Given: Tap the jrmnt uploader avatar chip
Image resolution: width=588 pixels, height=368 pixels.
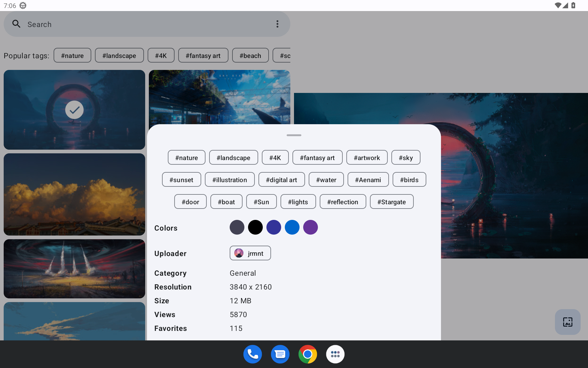Looking at the screenshot, I should [250, 253].
